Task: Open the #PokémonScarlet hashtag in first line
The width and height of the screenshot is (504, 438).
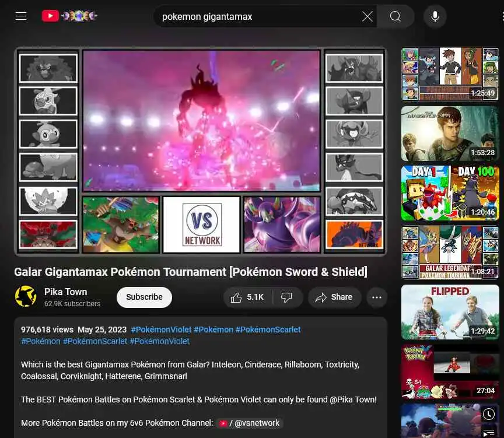Action: [268, 330]
